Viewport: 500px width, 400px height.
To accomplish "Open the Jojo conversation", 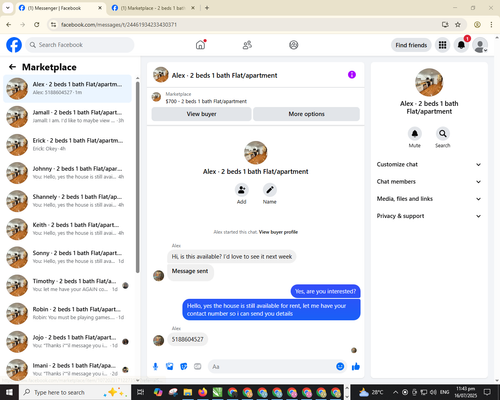I will [x=67, y=341].
